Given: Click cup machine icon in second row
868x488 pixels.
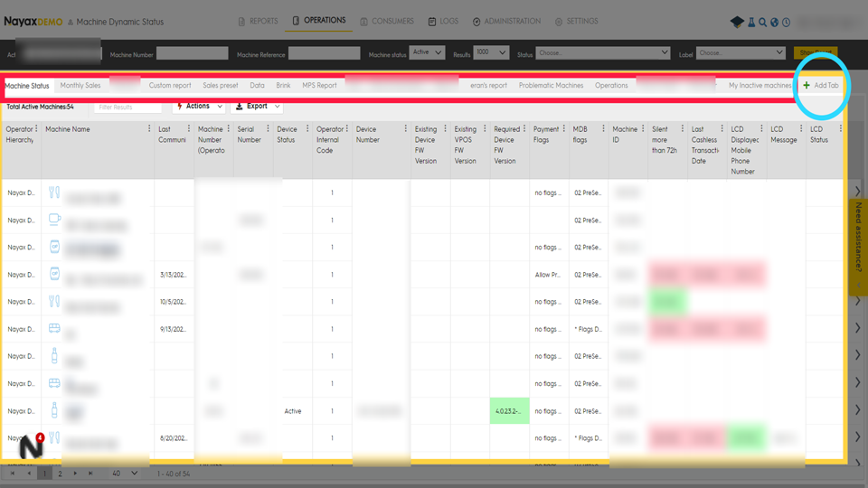Looking at the screenshot, I should 54,219.
